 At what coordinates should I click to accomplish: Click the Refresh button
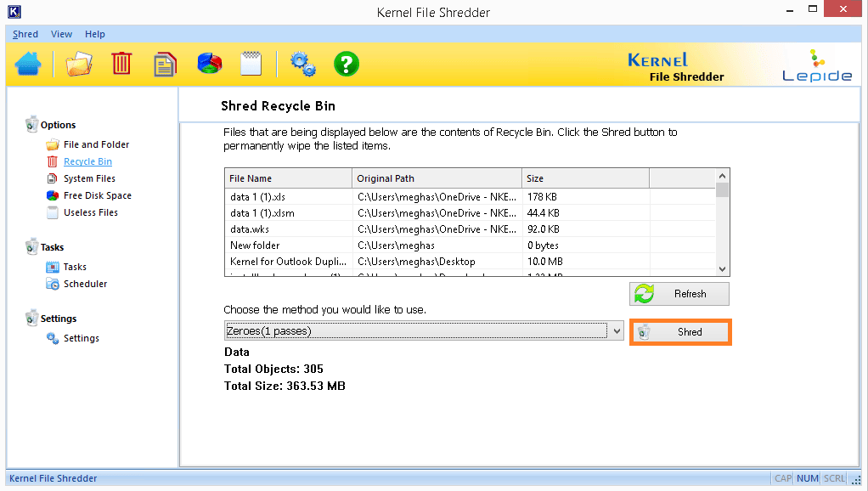tap(679, 294)
